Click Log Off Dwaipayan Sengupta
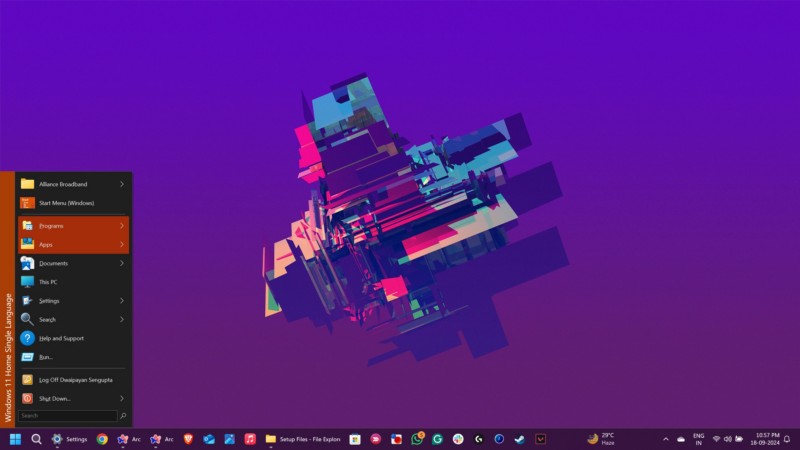 [76, 380]
